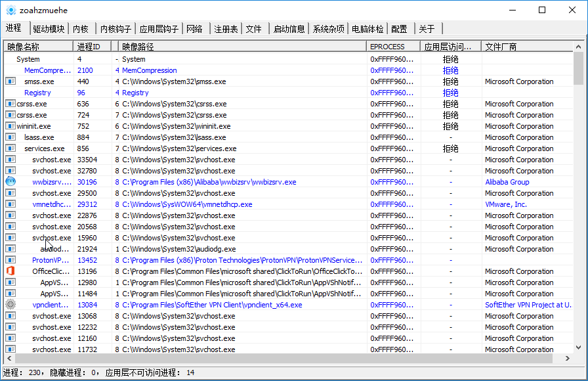Click icon of csrss.exe with PID 636
Viewport: 588px width, 381px height.
[10, 104]
